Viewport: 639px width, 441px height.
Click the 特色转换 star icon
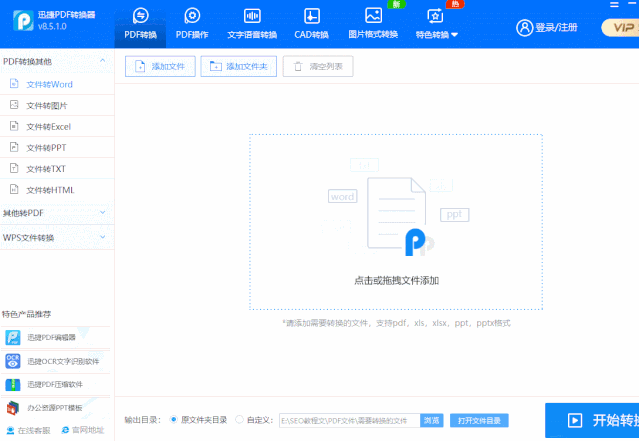[435, 16]
